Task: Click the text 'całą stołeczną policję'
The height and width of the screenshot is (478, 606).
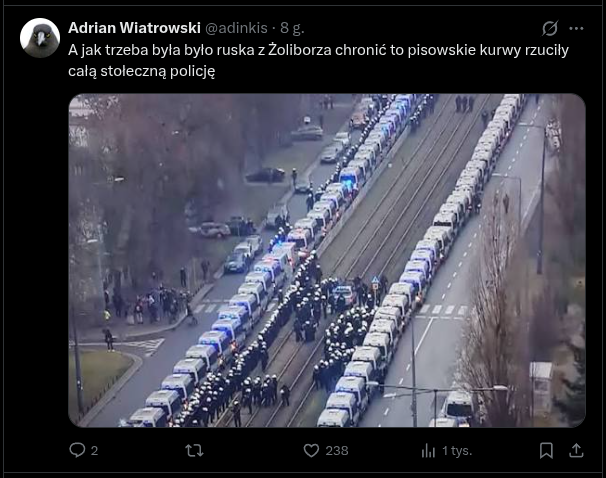Action: pyautogui.click(x=141, y=71)
